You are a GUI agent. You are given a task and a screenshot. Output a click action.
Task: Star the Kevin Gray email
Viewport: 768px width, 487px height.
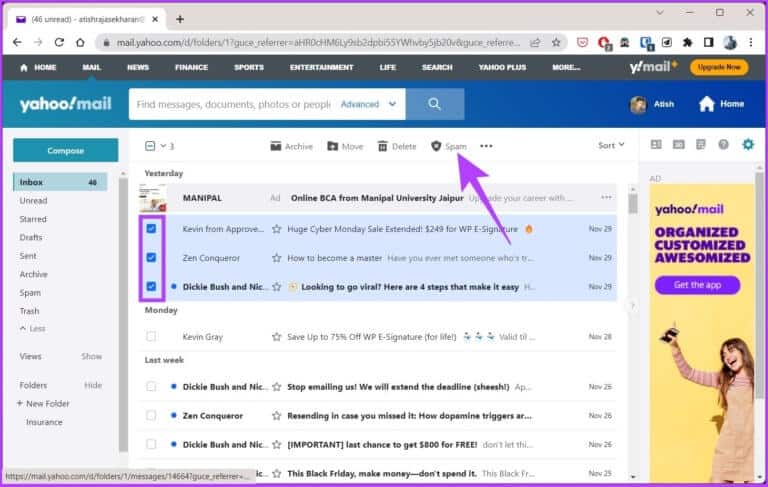277,337
